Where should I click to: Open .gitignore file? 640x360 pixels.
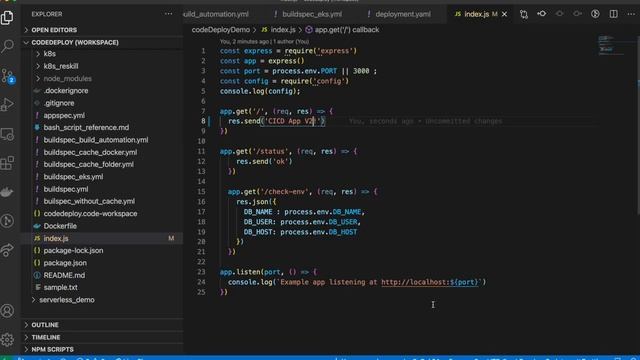59,103
